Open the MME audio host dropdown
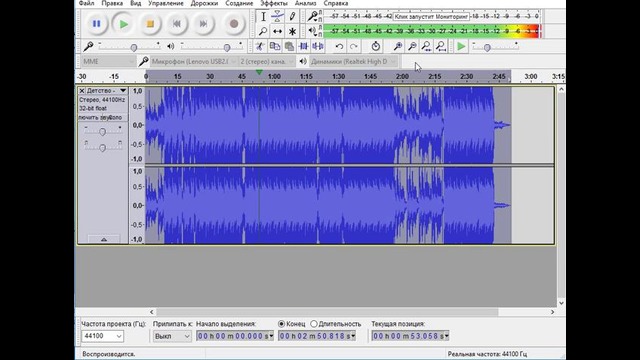Viewport: 640px width, 360px height. click(x=108, y=62)
